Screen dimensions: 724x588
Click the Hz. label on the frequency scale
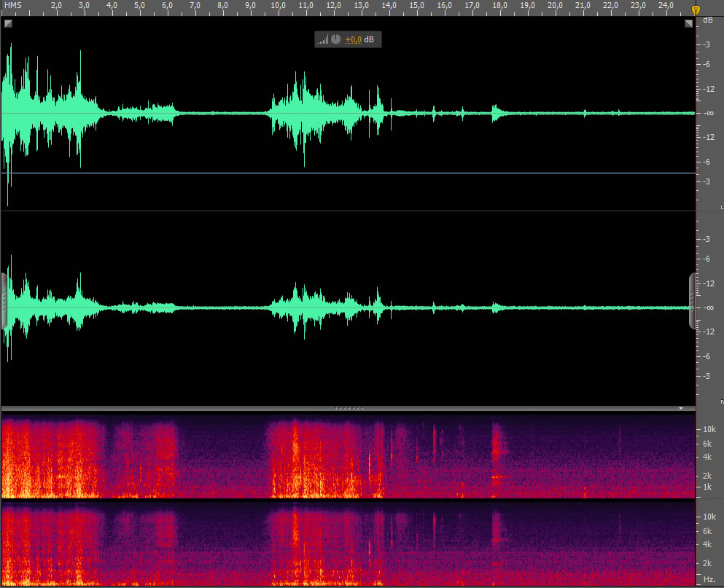coord(709,579)
